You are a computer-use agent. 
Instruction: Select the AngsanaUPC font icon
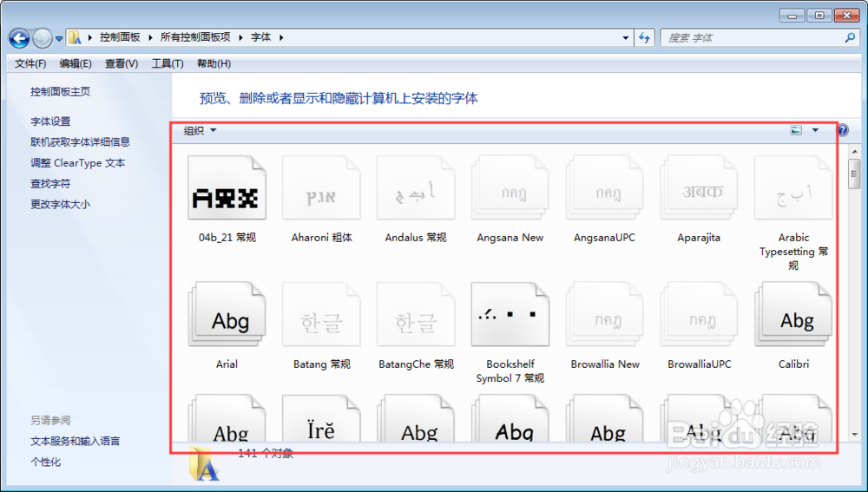[x=604, y=187]
